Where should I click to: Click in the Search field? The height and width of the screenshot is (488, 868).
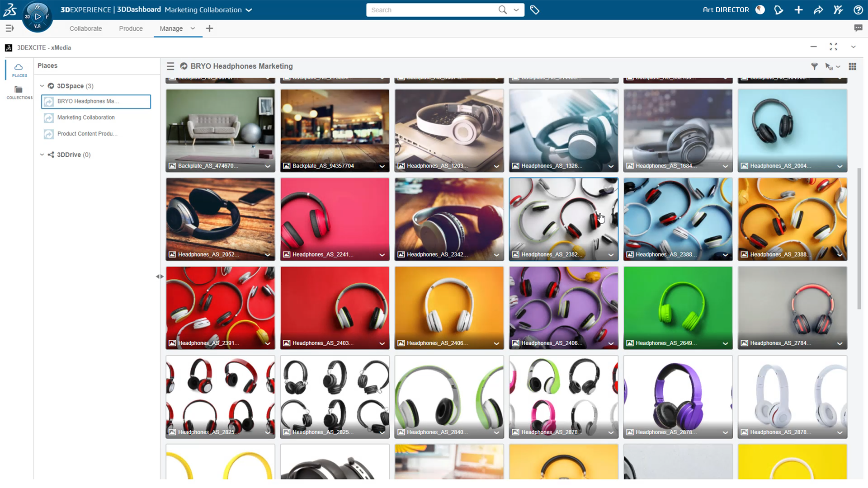432,10
